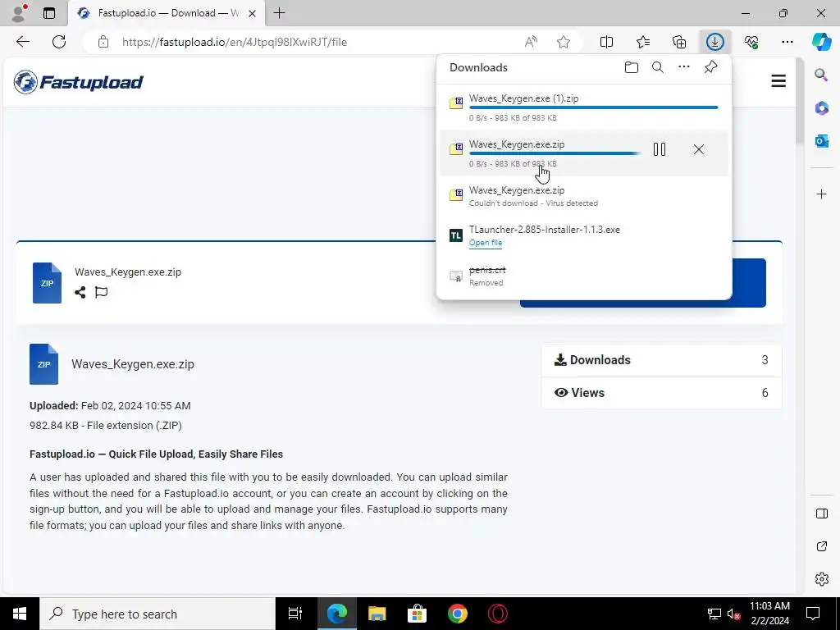
Task: Toggle split screen view
Action: [x=606, y=42]
